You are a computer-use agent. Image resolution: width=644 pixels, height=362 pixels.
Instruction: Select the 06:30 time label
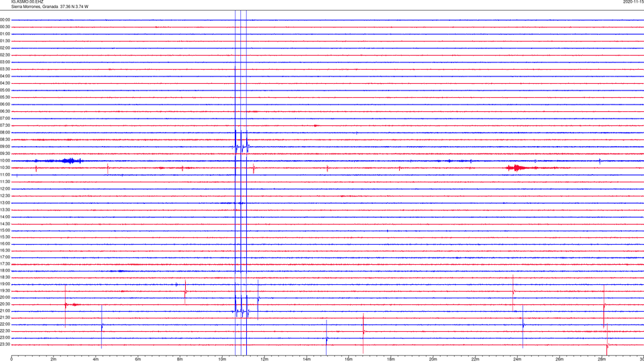coord(5,111)
